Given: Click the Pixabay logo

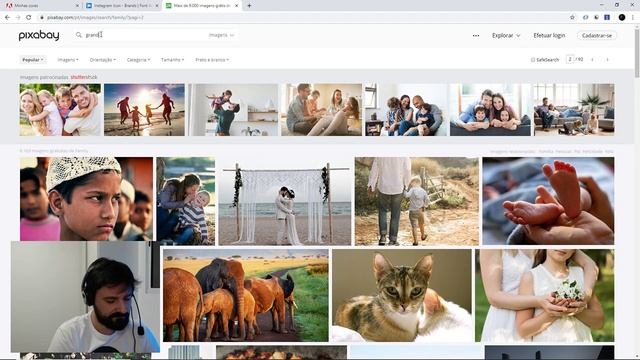Looking at the screenshot, I should pos(39,36).
